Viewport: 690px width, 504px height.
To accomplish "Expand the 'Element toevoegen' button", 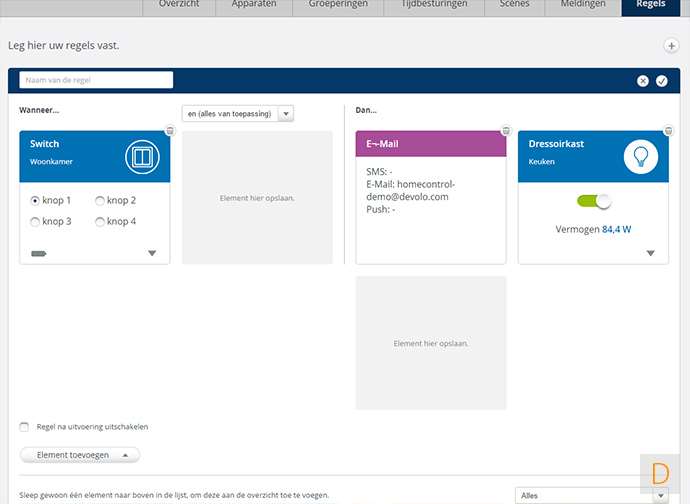I will click(80, 455).
